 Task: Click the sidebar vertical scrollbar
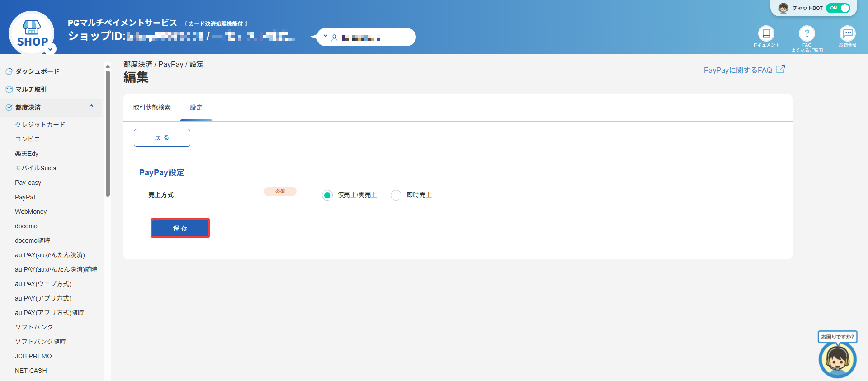coord(108,133)
